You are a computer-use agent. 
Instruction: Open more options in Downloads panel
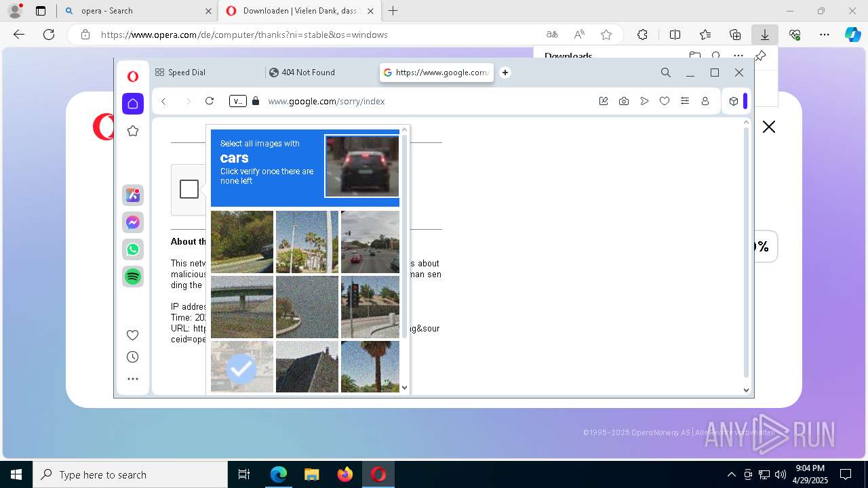pos(738,56)
